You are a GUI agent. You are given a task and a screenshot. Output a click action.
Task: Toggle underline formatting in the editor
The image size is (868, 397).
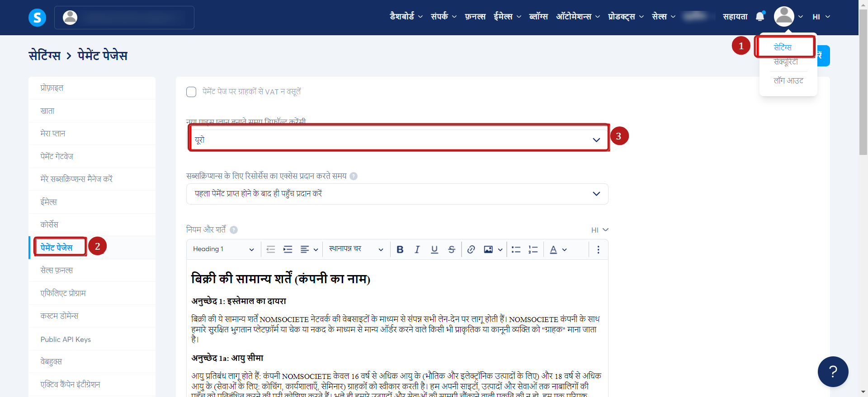tap(434, 249)
